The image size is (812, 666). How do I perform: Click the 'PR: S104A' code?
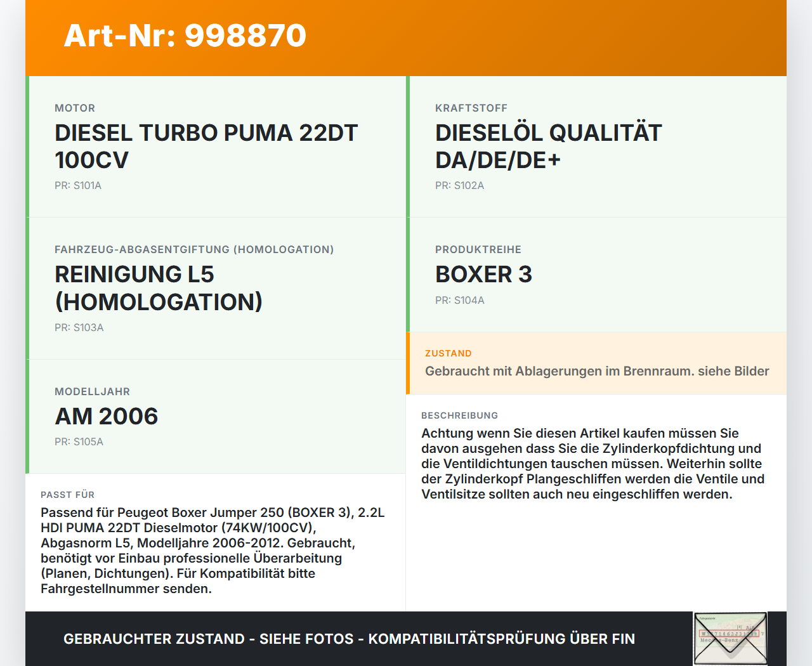point(460,301)
